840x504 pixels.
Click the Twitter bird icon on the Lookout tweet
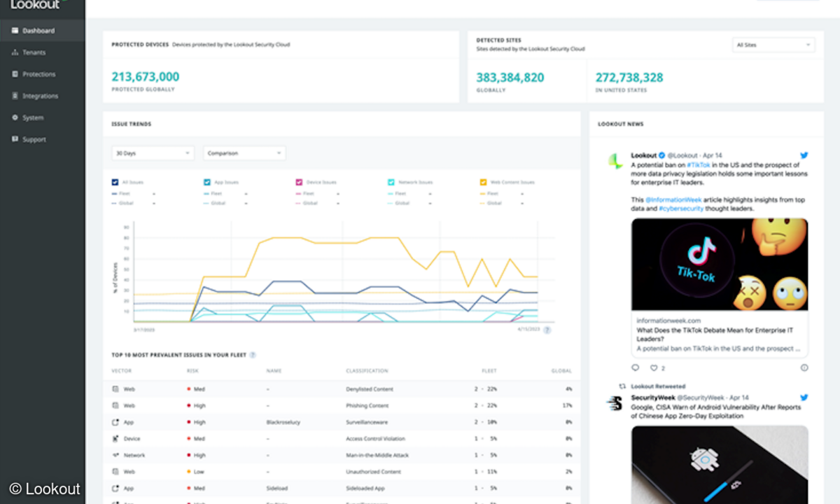804,155
